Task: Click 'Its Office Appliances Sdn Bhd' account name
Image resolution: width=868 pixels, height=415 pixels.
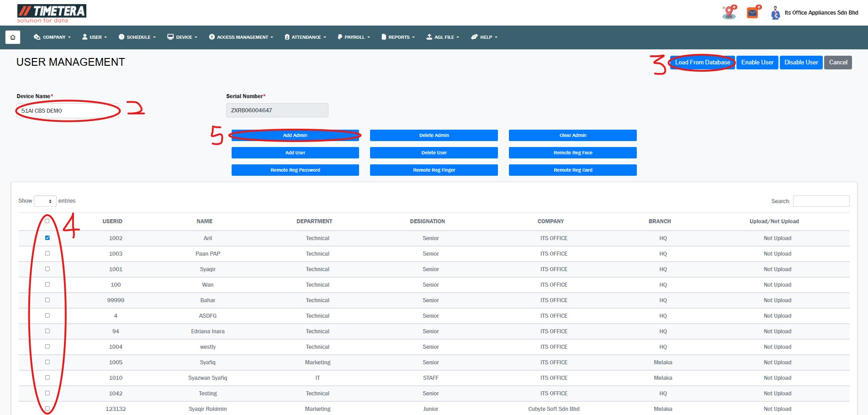Action: [821, 13]
